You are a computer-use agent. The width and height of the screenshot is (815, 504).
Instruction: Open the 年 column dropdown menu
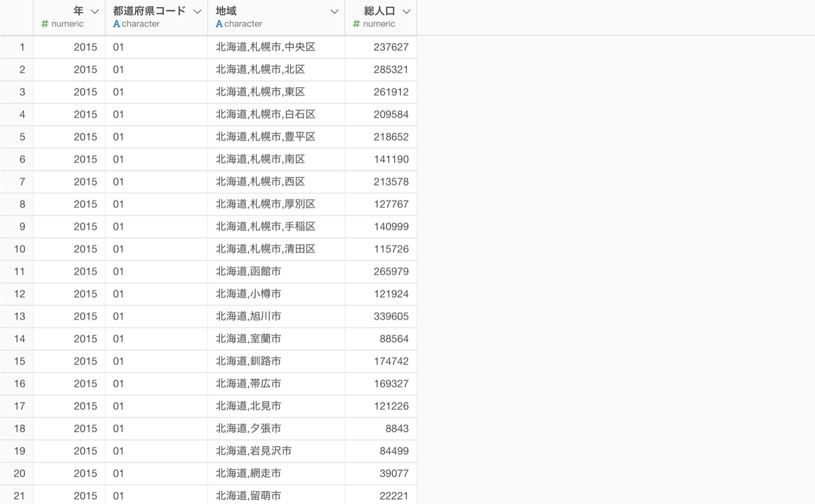95,12
